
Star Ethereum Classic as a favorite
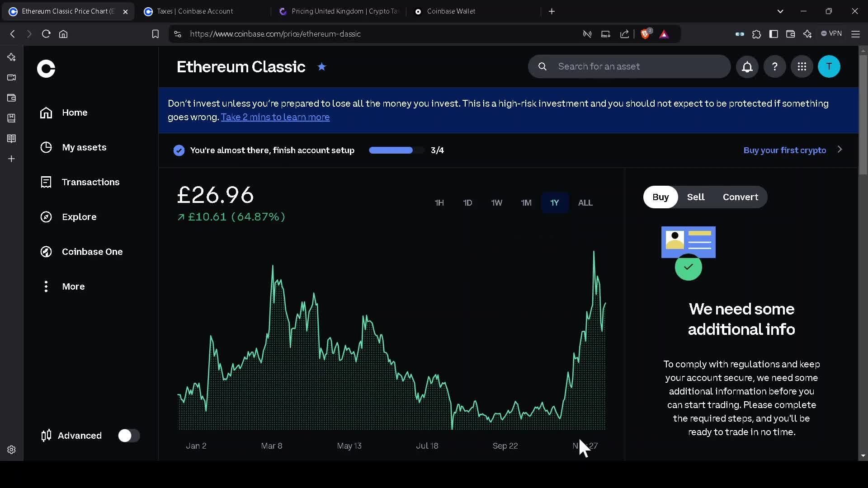[x=321, y=66]
